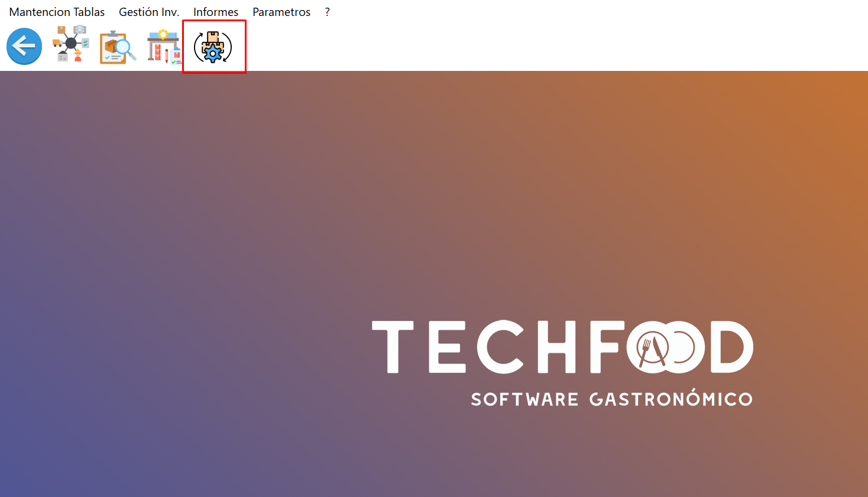Click the letter D ending TECHFOOD
The height and width of the screenshot is (497, 868).
click(x=732, y=347)
